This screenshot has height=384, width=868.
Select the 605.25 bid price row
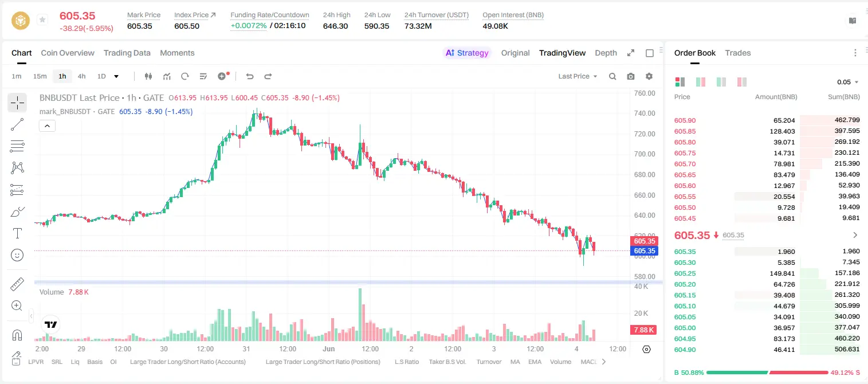(x=767, y=273)
